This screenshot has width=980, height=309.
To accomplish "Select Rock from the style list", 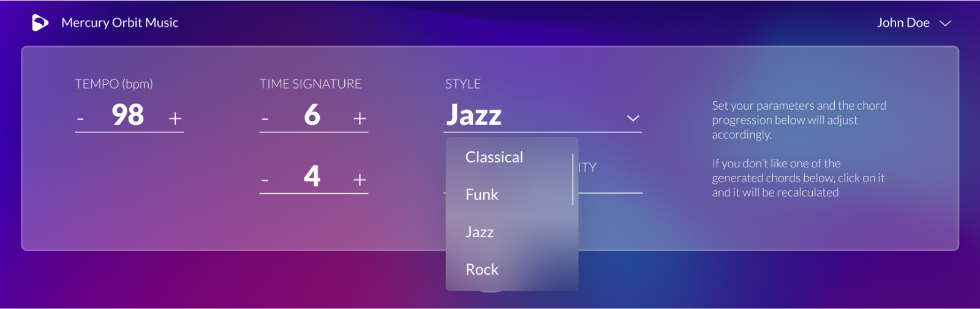I will 482,270.
